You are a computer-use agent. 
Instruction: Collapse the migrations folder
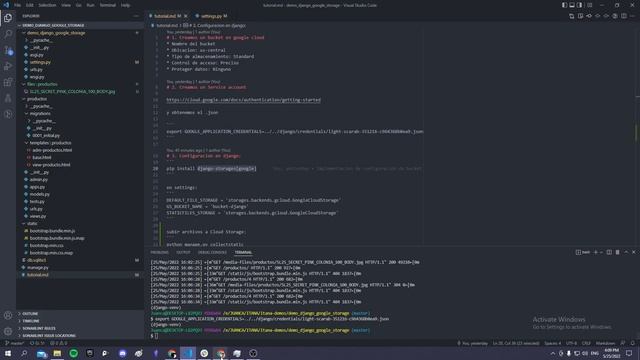(x=40, y=113)
